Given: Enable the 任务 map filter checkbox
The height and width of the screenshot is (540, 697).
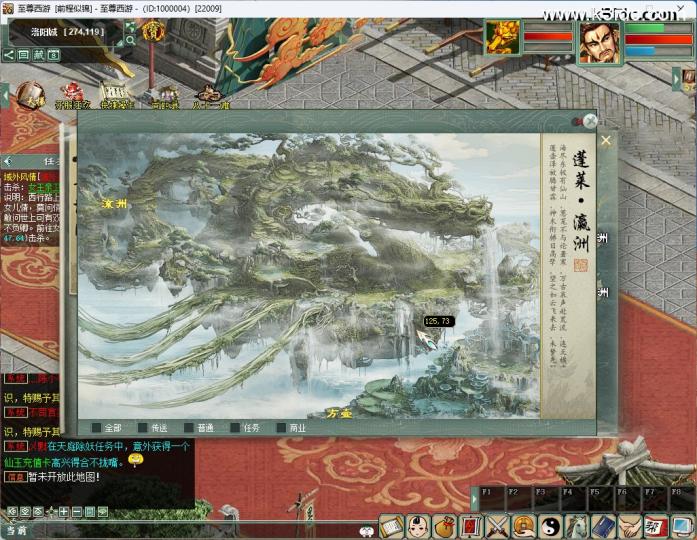Looking at the screenshot, I should pos(235,428).
